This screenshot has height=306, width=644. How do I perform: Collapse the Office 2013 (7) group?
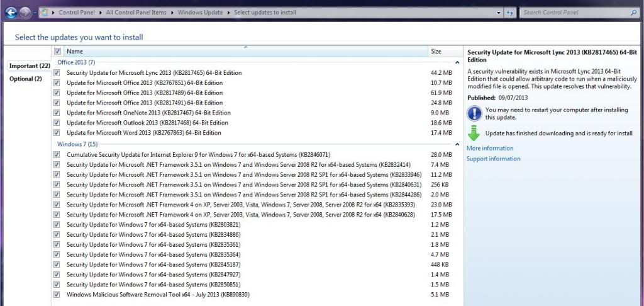coord(76,62)
